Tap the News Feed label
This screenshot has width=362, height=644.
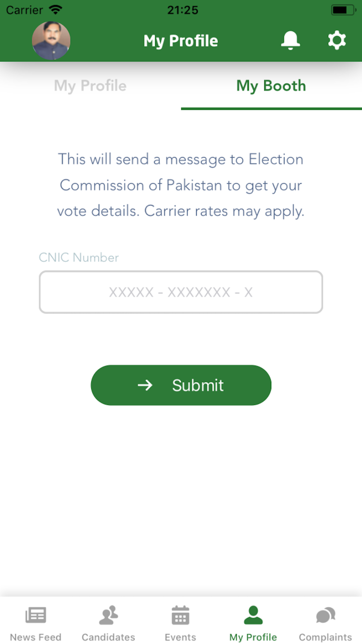[35, 637]
